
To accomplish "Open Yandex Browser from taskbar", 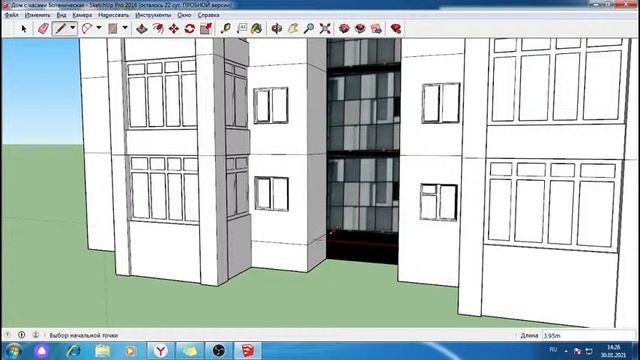I will pos(160,351).
